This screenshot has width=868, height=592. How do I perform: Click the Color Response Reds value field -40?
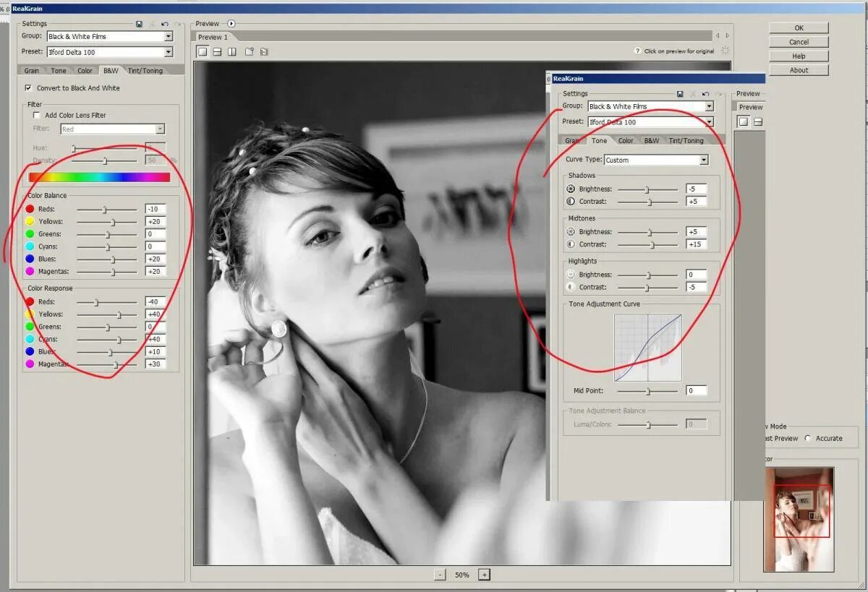[155, 302]
